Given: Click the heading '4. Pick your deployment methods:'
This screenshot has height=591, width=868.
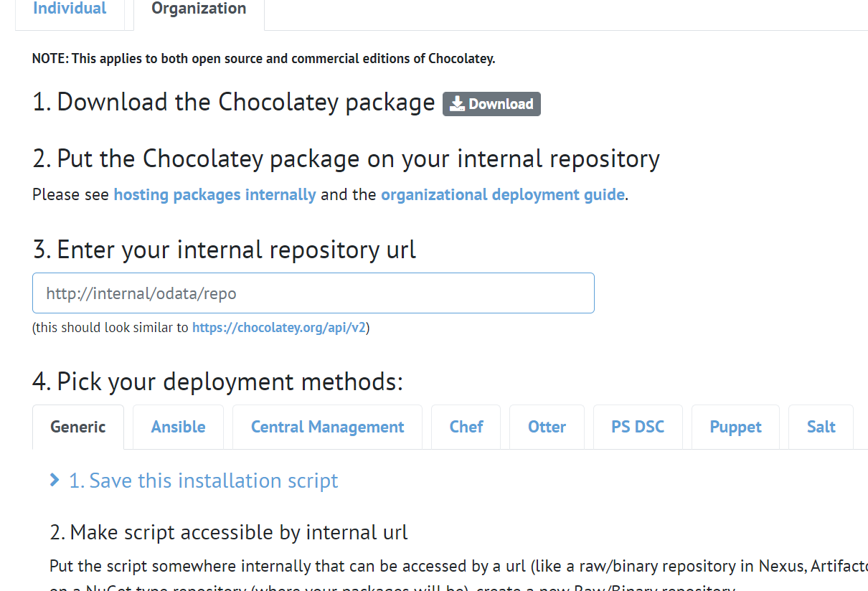Looking at the screenshot, I should (x=217, y=381).
